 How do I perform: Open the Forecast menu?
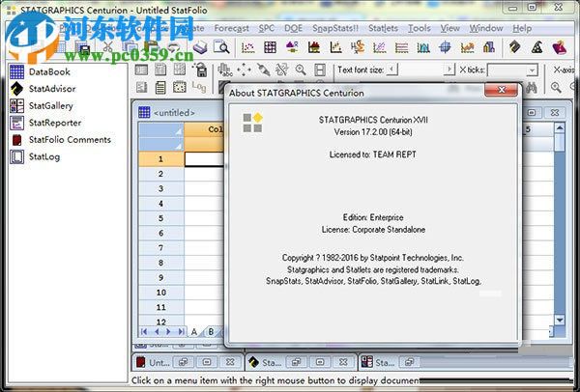[232, 28]
